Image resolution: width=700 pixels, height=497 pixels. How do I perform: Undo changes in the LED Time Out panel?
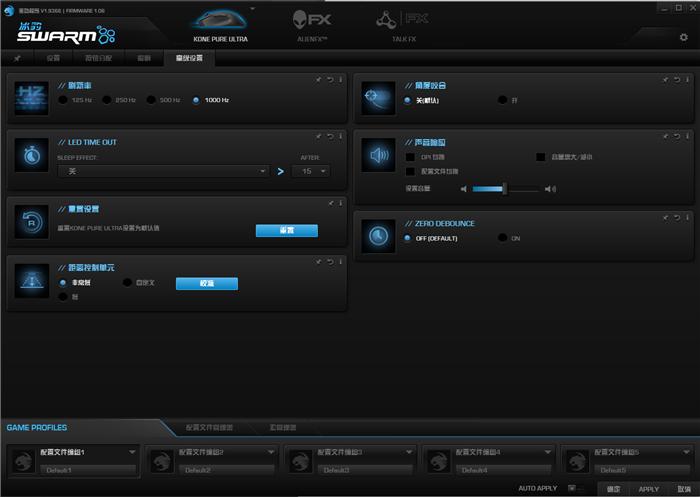coord(330,136)
